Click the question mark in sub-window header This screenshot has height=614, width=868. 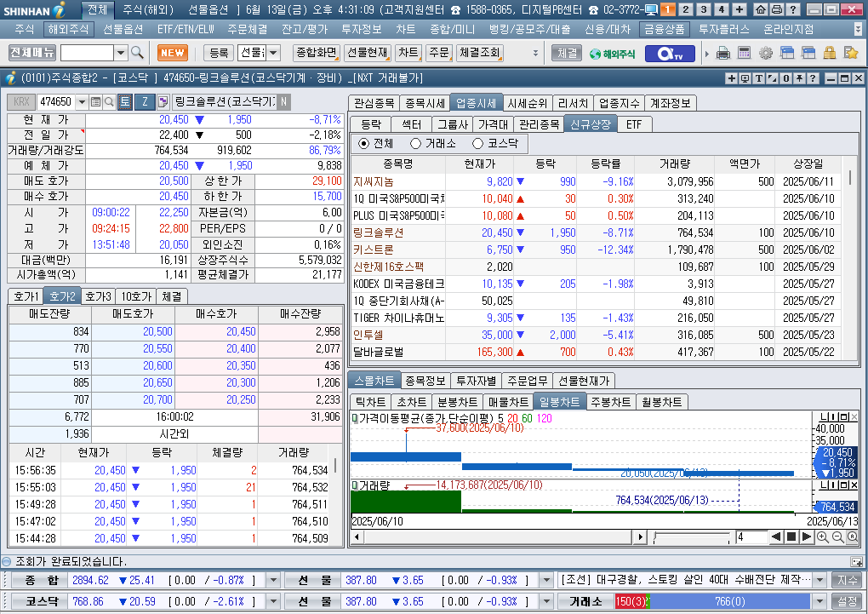[813, 78]
